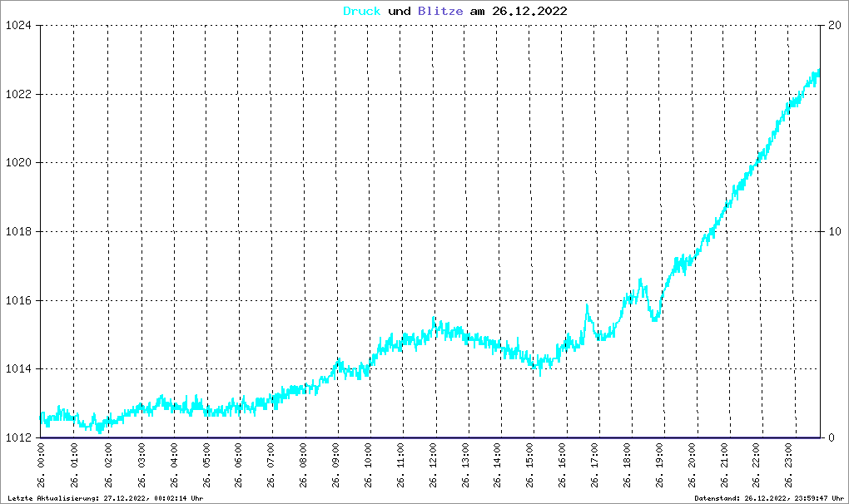The width and height of the screenshot is (849, 504).
Task: Click the 'Letzte Aktualisierung' timestamp text
Action: [x=106, y=498]
